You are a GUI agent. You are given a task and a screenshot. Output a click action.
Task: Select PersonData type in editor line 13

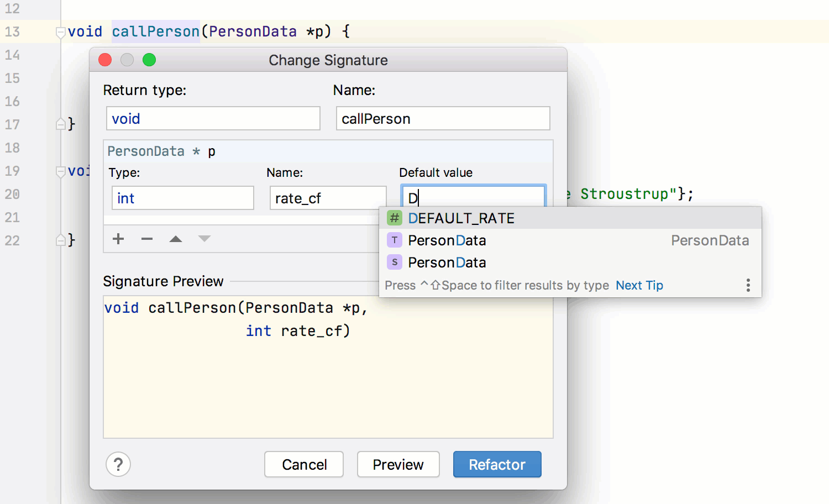click(x=253, y=32)
